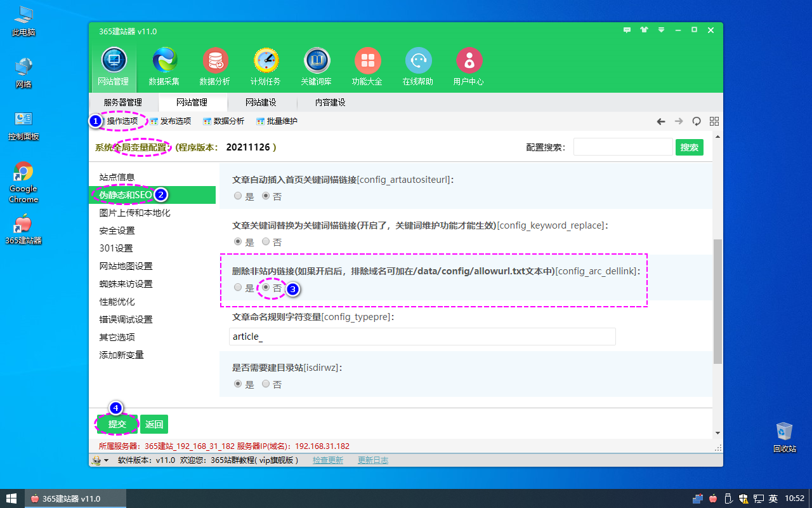Navigate back with the left arrow icon
This screenshot has width=812, height=508.
(x=661, y=121)
